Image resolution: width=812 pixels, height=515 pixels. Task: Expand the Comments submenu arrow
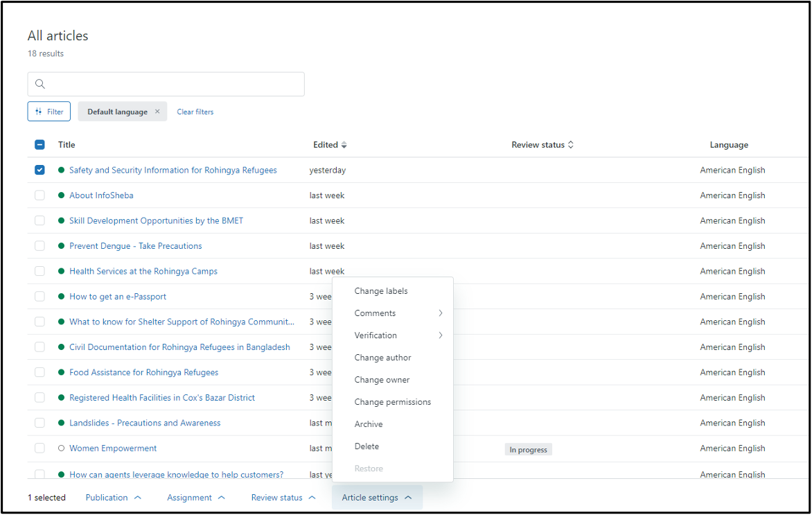(x=440, y=313)
